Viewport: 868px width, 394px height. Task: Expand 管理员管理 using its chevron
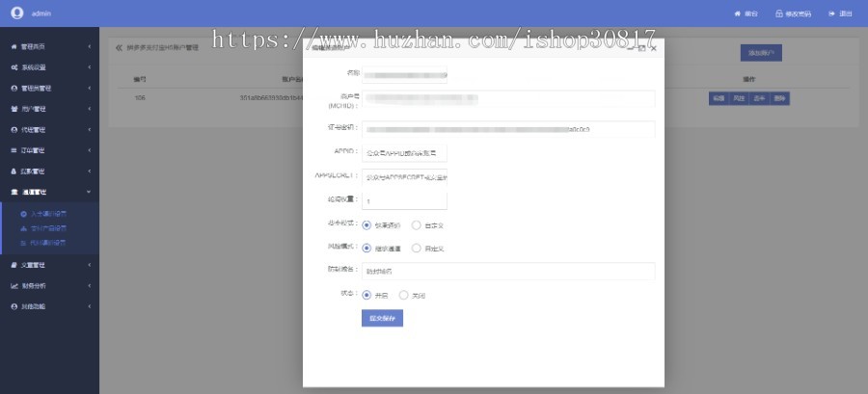89,89
